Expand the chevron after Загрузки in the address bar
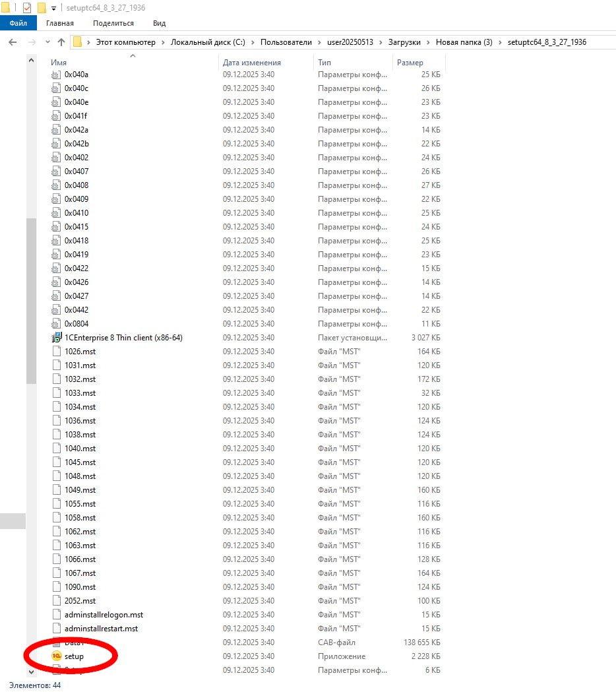 428,42
